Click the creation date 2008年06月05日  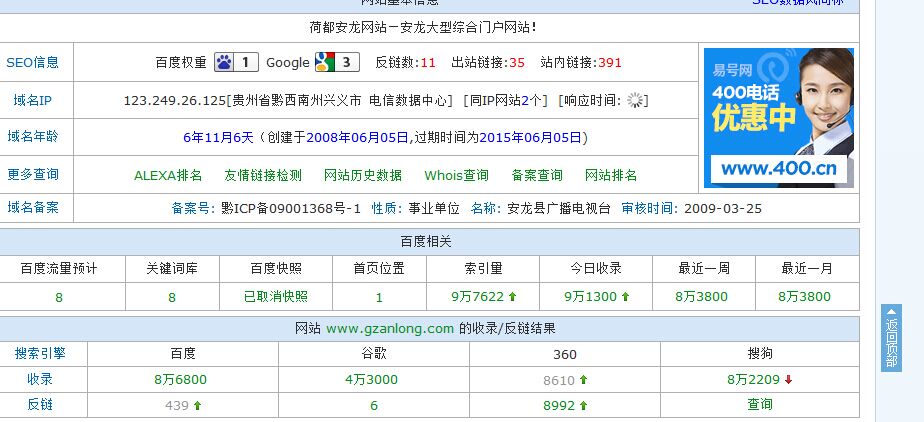pos(357,138)
